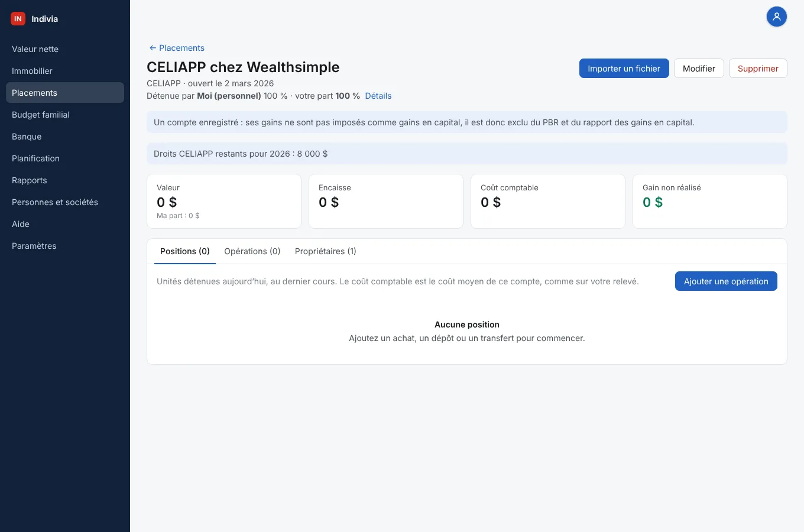Switch to the Opérations (0) tab
This screenshot has width=804, height=532.
(252, 251)
